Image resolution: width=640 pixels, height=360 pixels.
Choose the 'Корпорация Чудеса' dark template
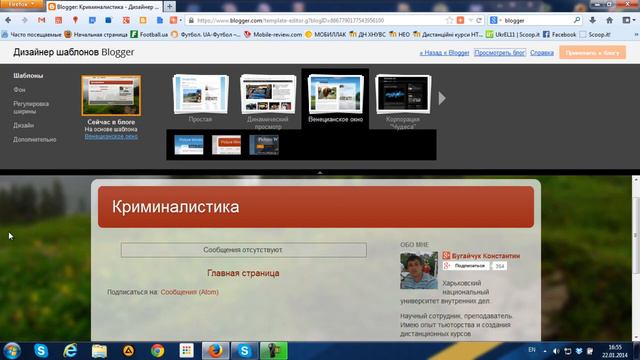(403, 94)
